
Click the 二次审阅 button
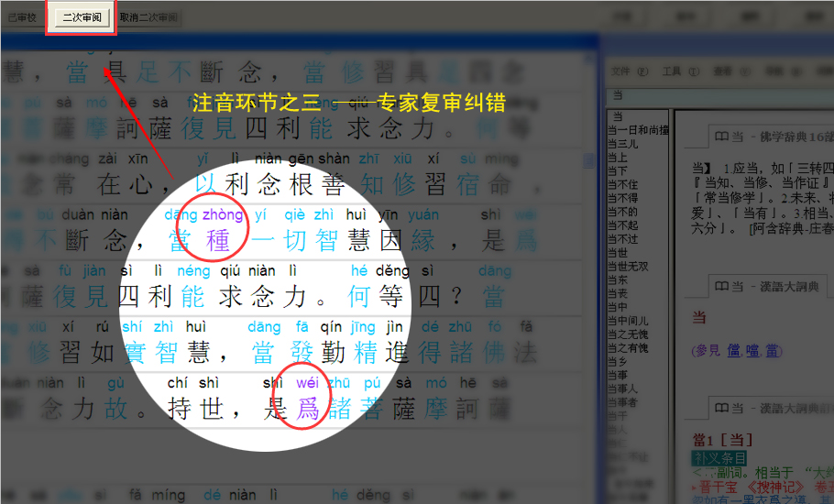(x=82, y=17)
